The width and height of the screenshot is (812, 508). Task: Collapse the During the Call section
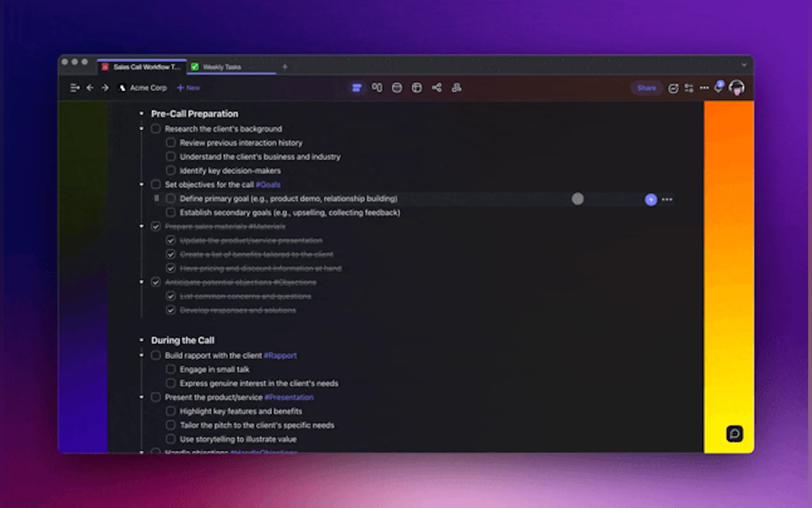[141, 340]
